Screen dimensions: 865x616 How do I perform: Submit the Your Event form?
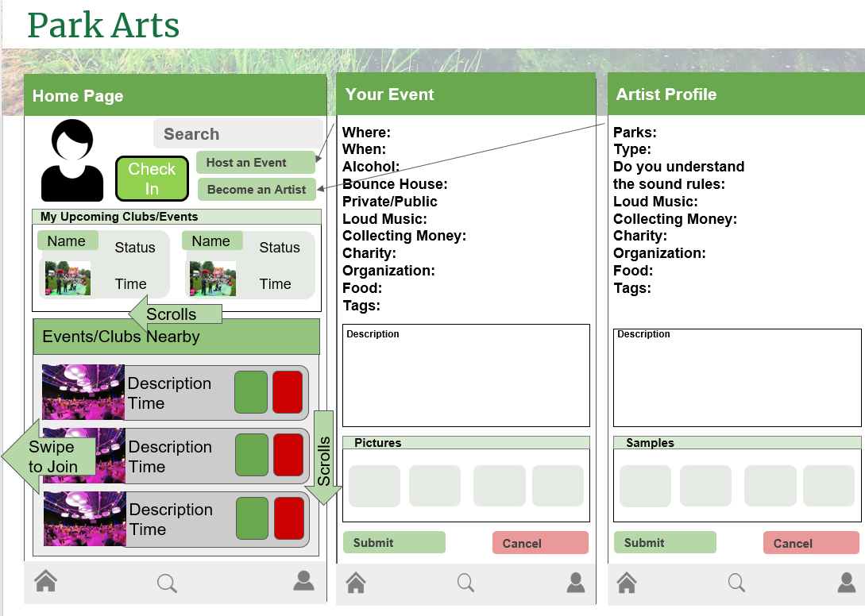[x=394, y=543]
